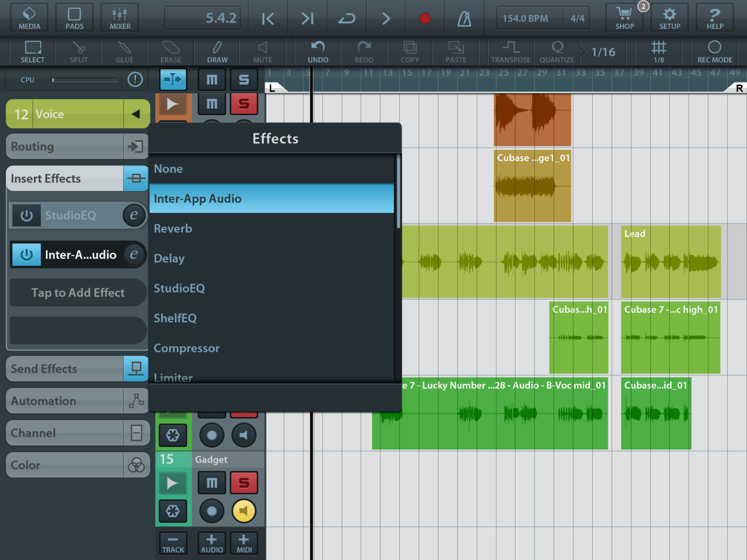
Task: Open Setup gear settings
Action: coord(670,18)
